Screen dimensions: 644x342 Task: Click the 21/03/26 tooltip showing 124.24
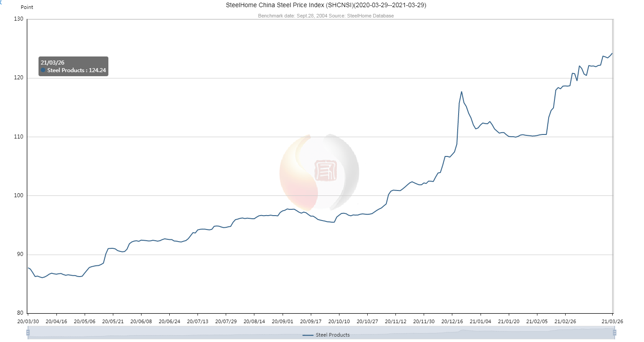[73, 66]
